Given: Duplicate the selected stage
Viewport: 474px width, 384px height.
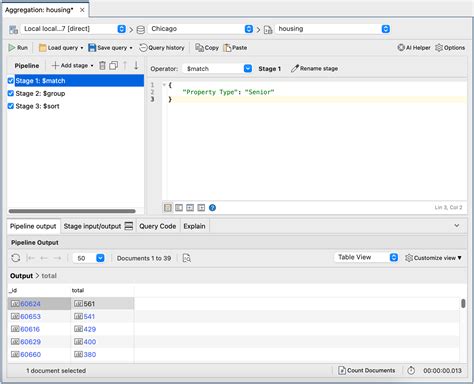Looking at the screenshot, I should (114, 65).
